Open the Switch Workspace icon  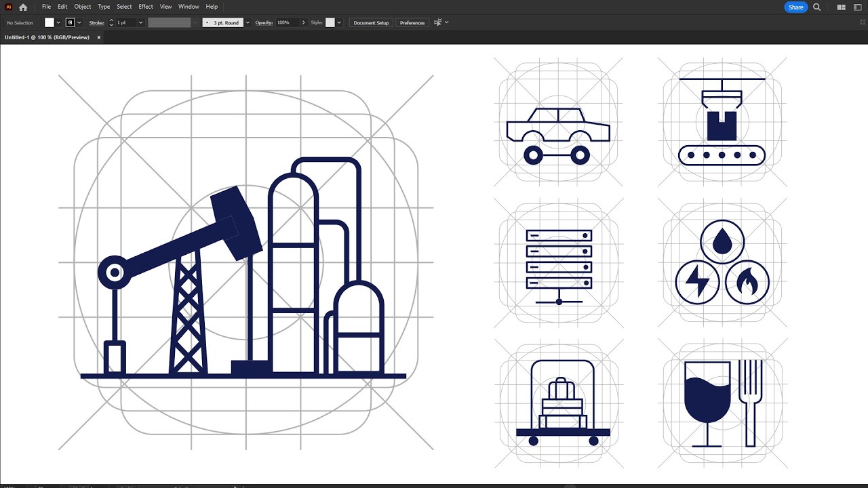tap(858, 7)
